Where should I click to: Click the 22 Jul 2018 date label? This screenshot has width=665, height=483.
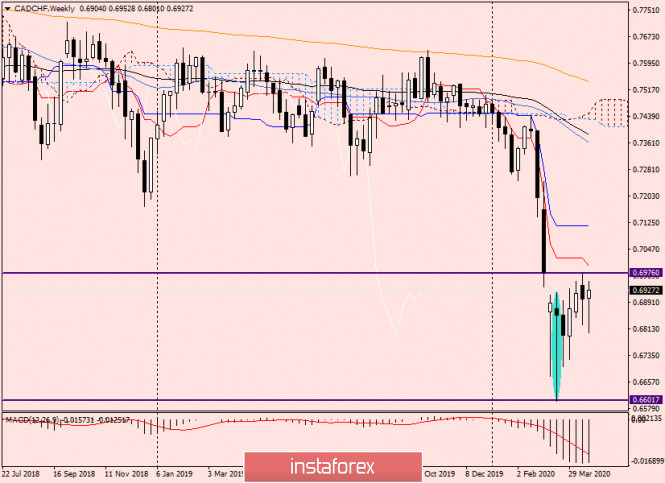tap(24, 474)
